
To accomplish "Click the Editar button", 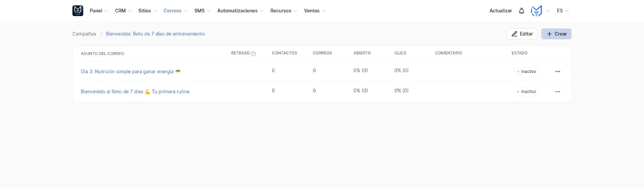I will tap(522, 34).
